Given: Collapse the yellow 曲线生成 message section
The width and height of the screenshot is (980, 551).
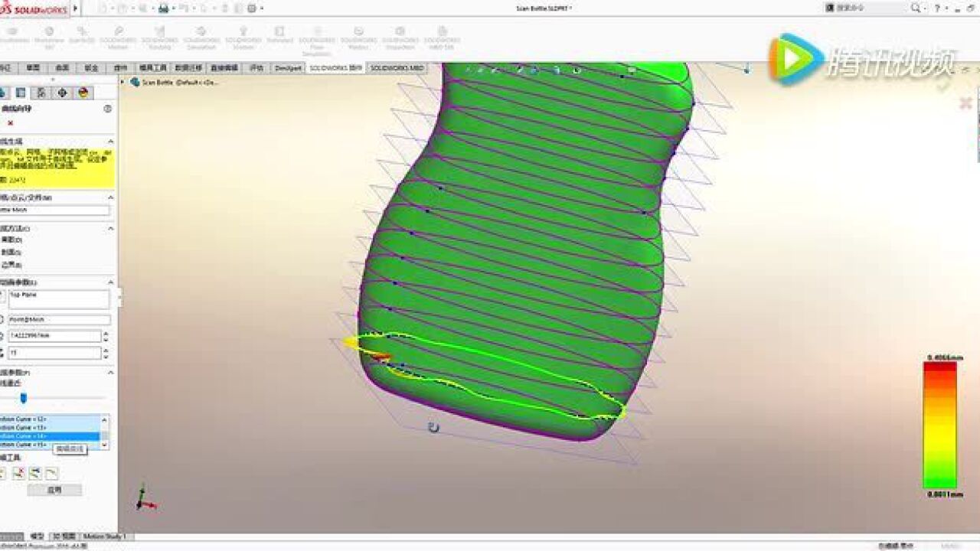Looking at the screenshot, I should coord(110,141).
